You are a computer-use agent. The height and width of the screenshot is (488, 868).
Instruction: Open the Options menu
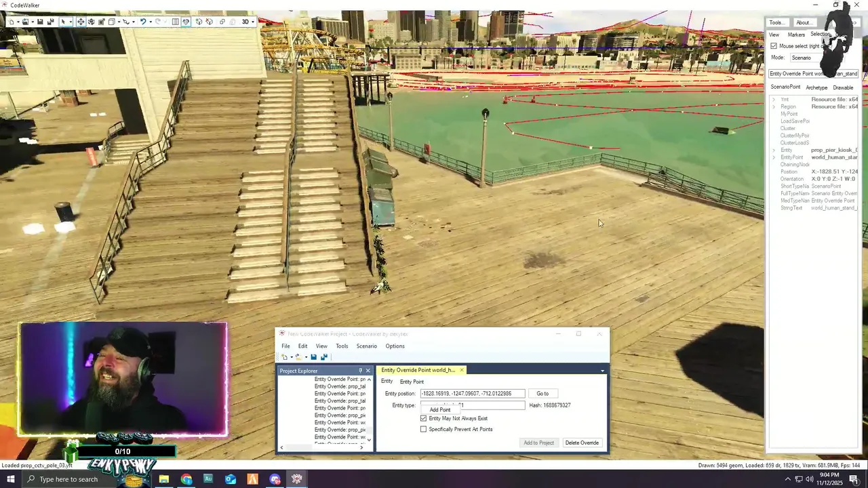[395, 346]
